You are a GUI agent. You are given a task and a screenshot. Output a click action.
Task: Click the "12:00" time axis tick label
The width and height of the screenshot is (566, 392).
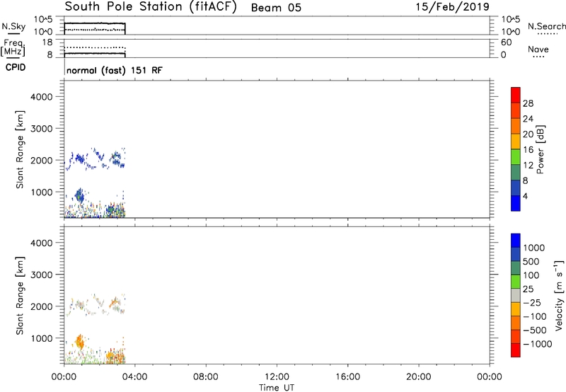277,377
